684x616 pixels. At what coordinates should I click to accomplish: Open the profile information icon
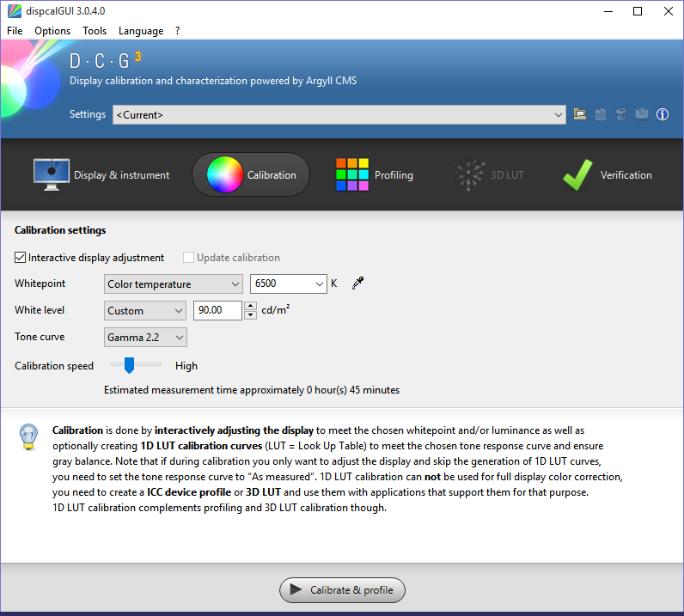pyautogui.click(x=663, y=114)
